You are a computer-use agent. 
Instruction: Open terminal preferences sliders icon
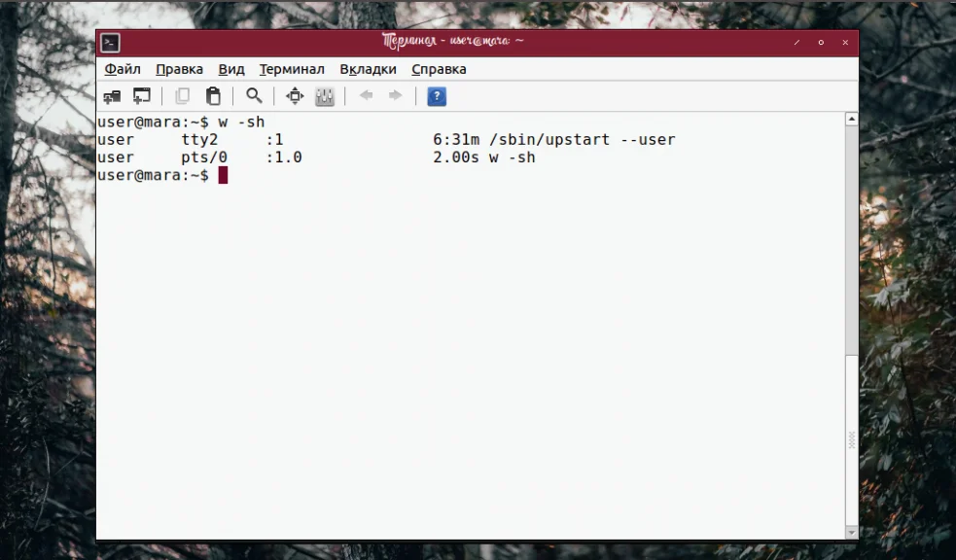(325, 96)
